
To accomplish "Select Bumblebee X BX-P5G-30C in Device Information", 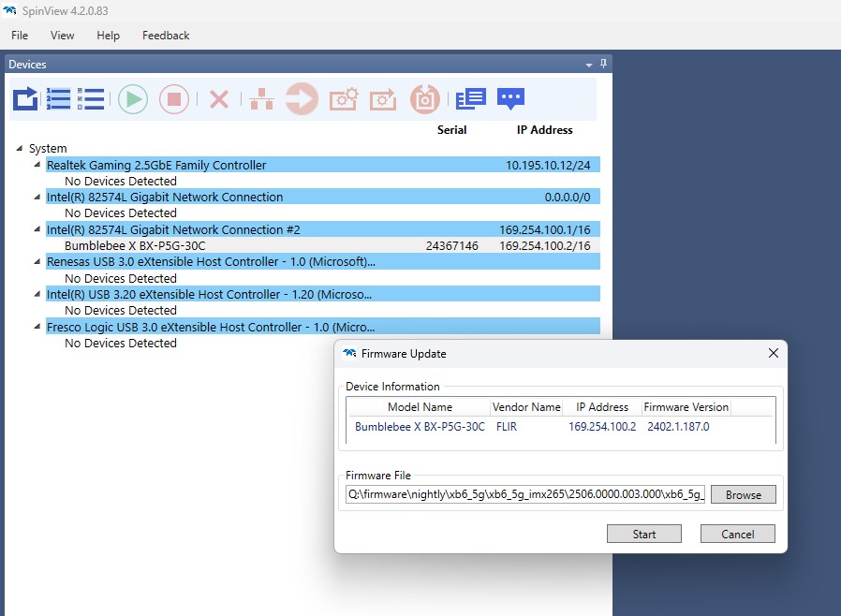I will (x=420, y=427).
